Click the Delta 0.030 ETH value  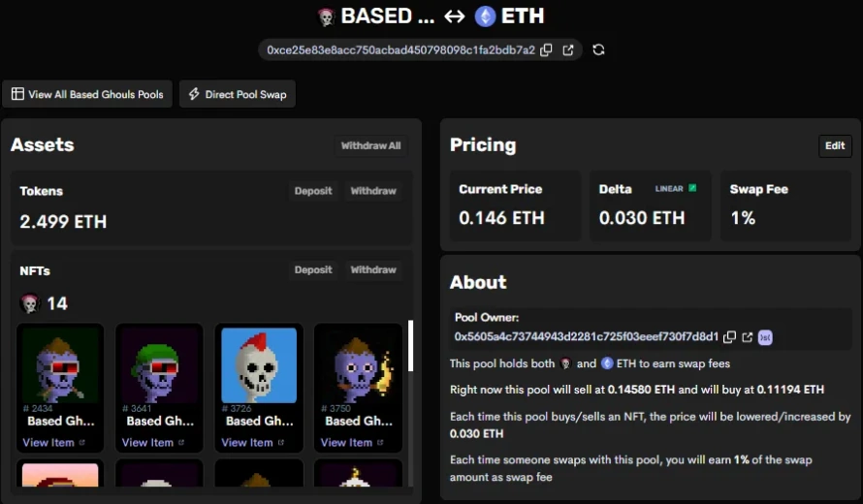pyautogui.click(x=642, y=218)
